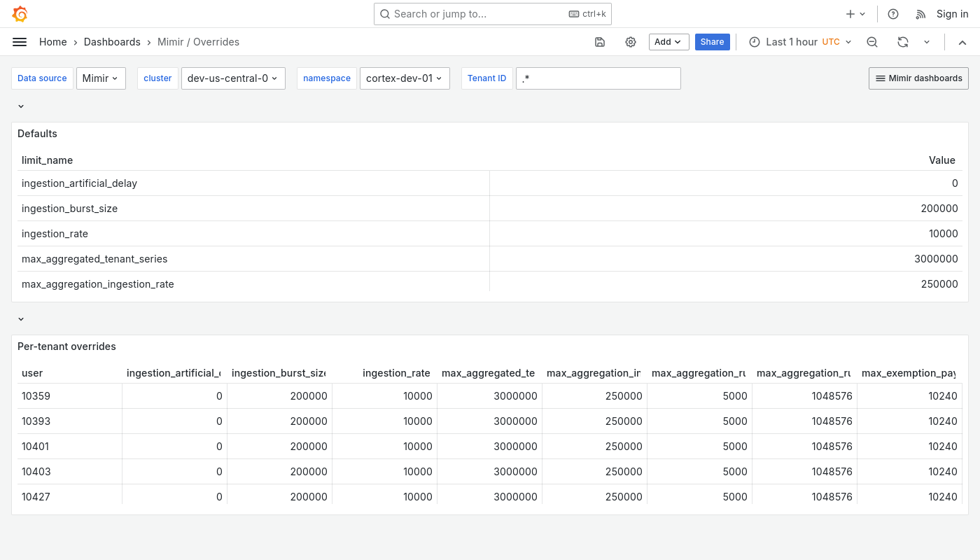980x560 pixels.
Task: Zoom out the time range with magnifier icon
Action: click(872, 42)
